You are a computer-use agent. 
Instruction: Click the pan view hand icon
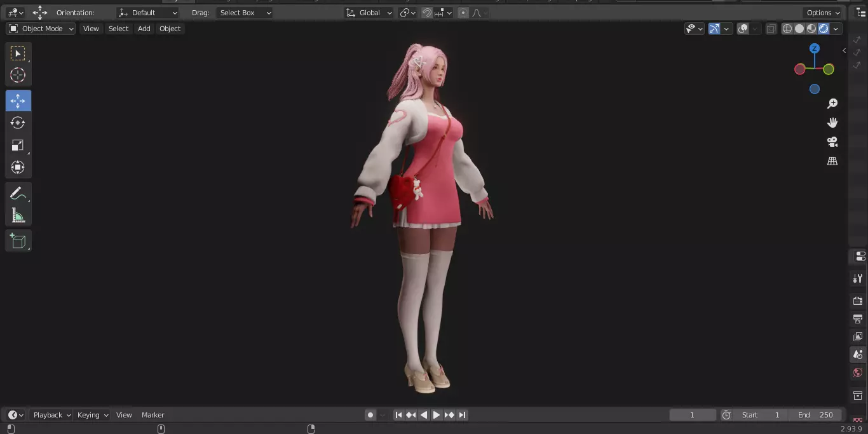pyautogui.click(x=832, y=123)
